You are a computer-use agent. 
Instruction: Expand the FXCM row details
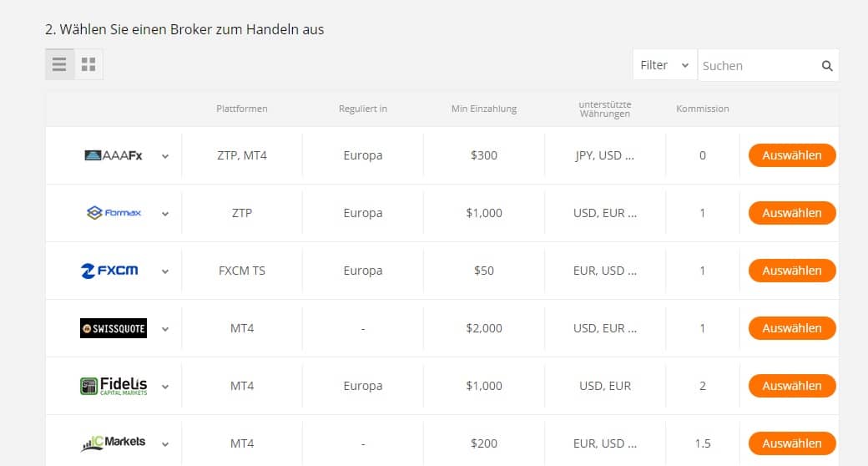click(x=165, y=271)
